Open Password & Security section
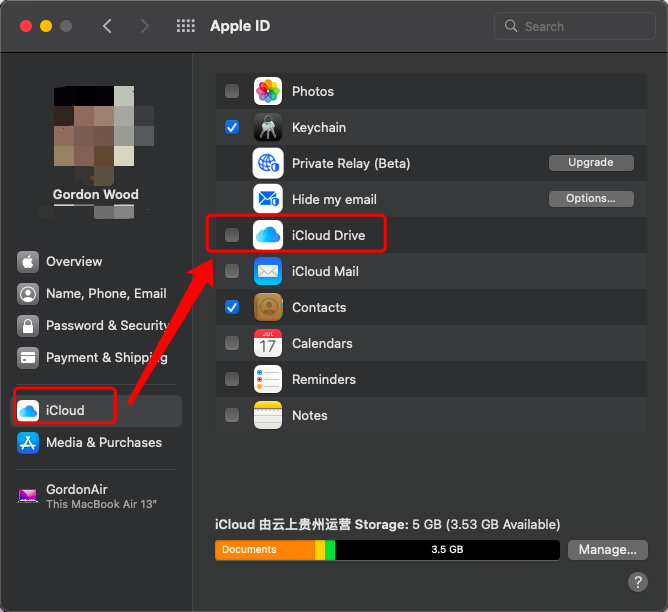Screen dimensions: 668x612 tap(96, 326)
